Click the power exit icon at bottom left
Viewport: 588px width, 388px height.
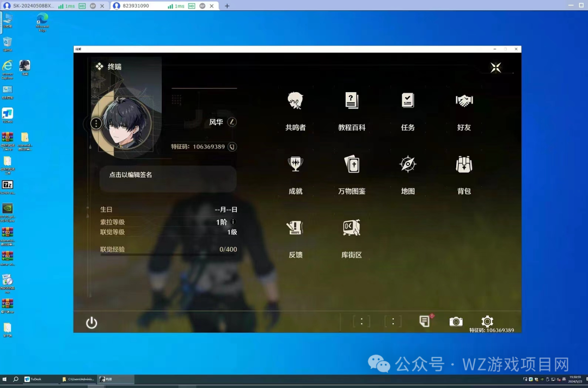(91, 323)
